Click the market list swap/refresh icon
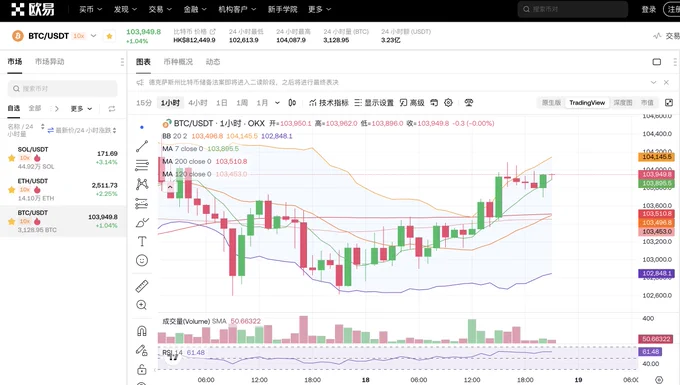 (x=111, y=108)
